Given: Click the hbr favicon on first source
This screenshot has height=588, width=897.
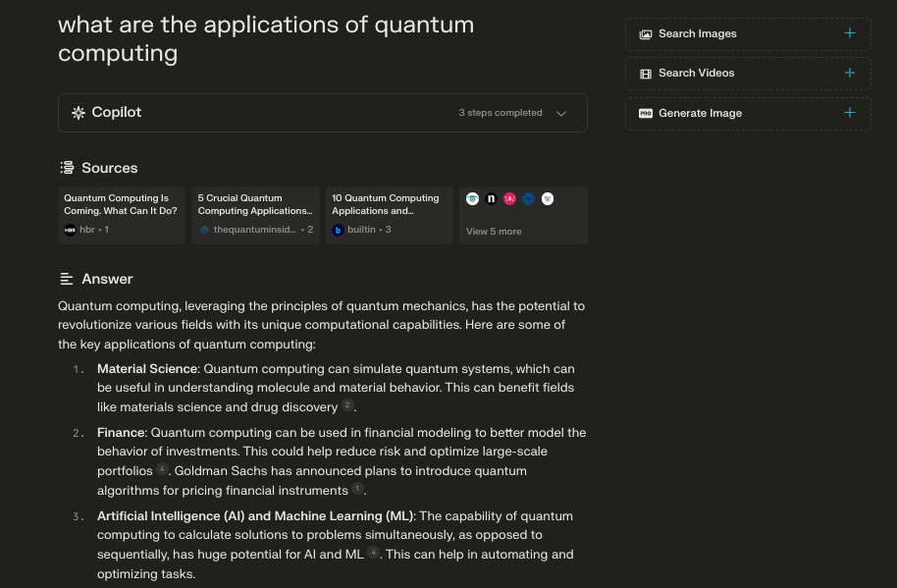Looking at the screenshot, I should [x=70, y=230].
